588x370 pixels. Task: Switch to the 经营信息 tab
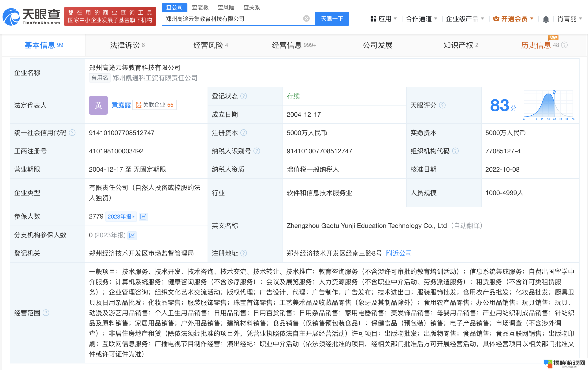point(294,45)
